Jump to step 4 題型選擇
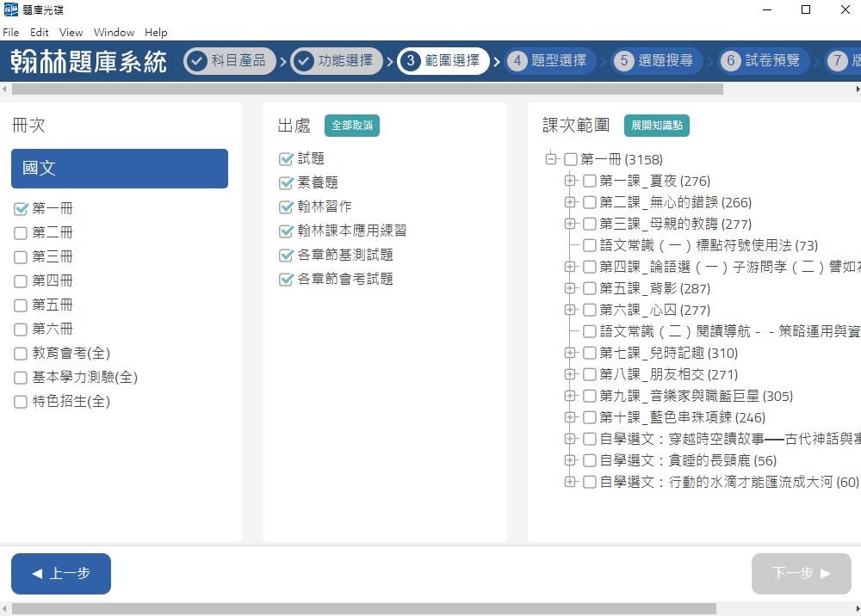861x616 pixels. 549,61
